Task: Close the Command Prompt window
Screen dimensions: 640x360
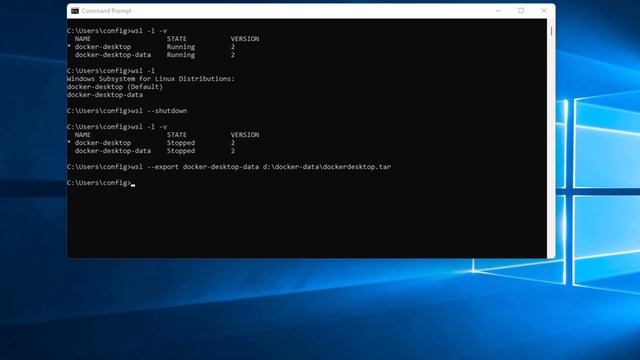Action: point(544,11)
